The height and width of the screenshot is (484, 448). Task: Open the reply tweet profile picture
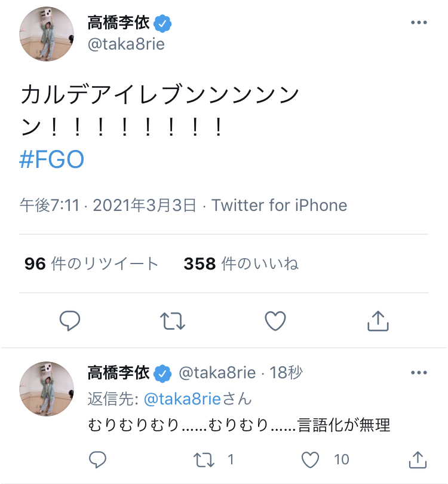(x=47, y=388)
